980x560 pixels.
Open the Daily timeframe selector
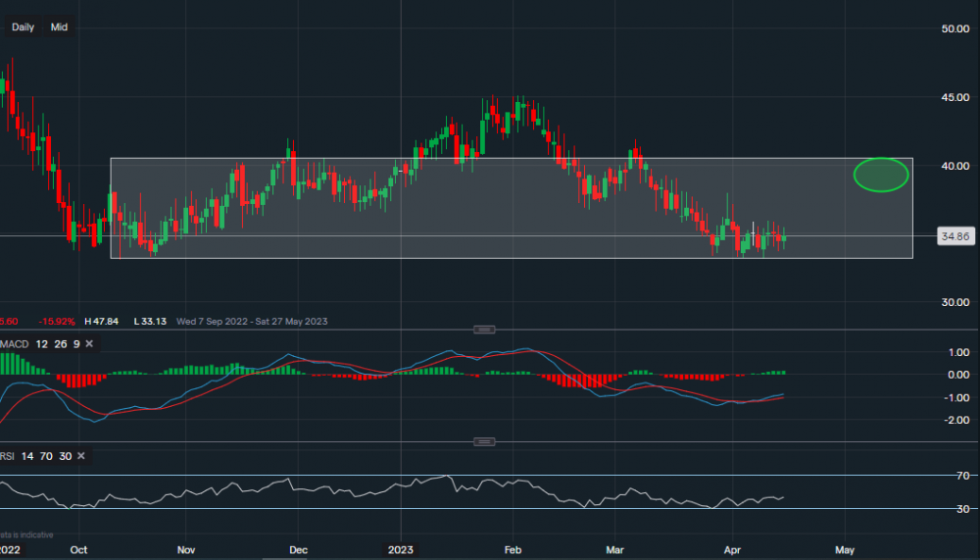coord(23,27)
